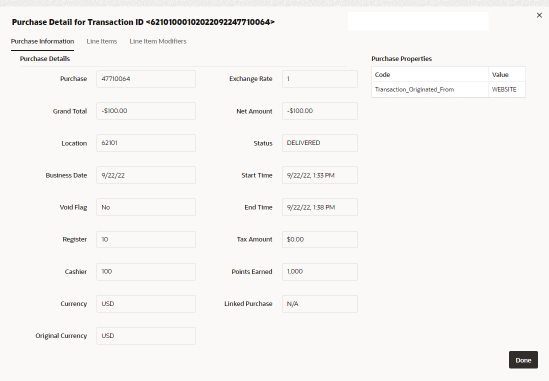Click the Start Time field

pos(320,175)
